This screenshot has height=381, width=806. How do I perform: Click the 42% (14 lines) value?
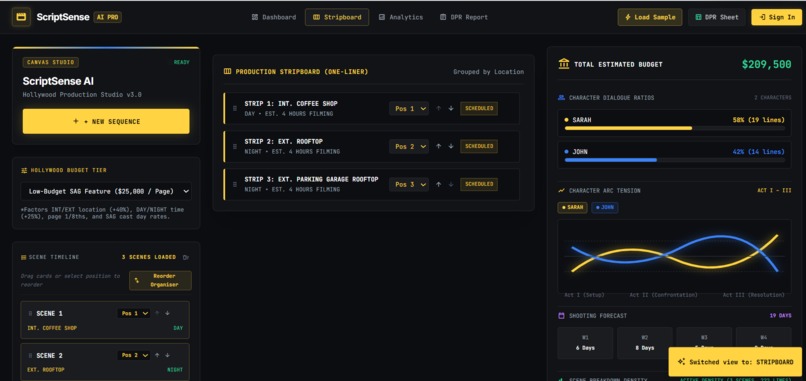tap(759, 152)
